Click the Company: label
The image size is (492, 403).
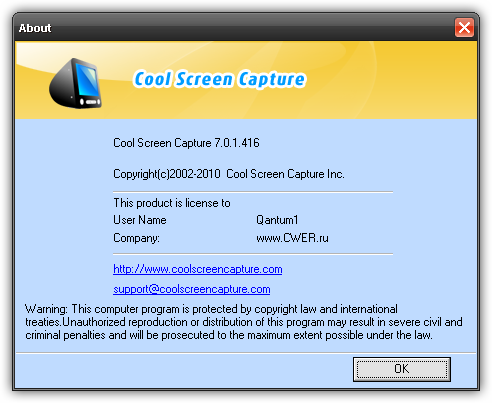[x=136, y=238]
